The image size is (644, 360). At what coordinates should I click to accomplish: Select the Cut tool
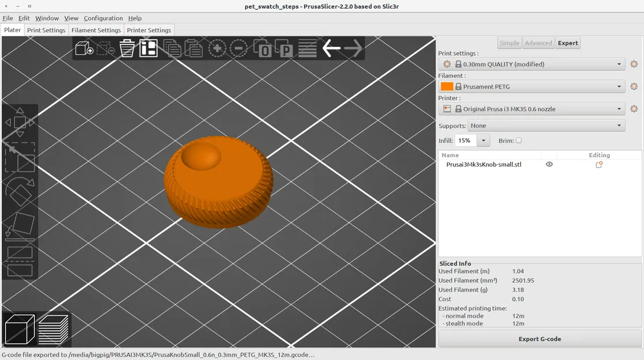[x=20, y=261]
